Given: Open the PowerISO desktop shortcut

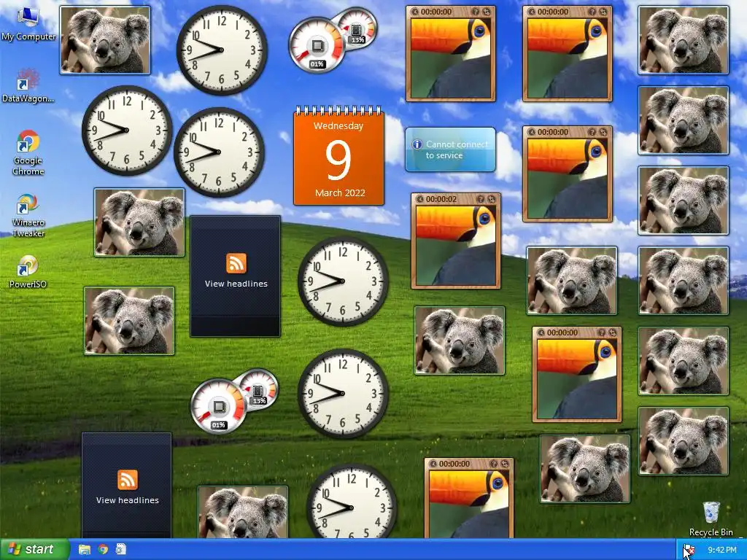Looking at the screenshot, I should tap(28, 273).
